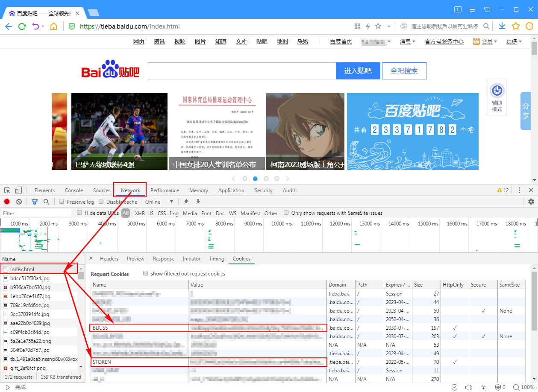Image resolution: width=538 pixels, height=392 pixels.
Task: Filter requests by XHR type
Action: [x=140, y=213]
